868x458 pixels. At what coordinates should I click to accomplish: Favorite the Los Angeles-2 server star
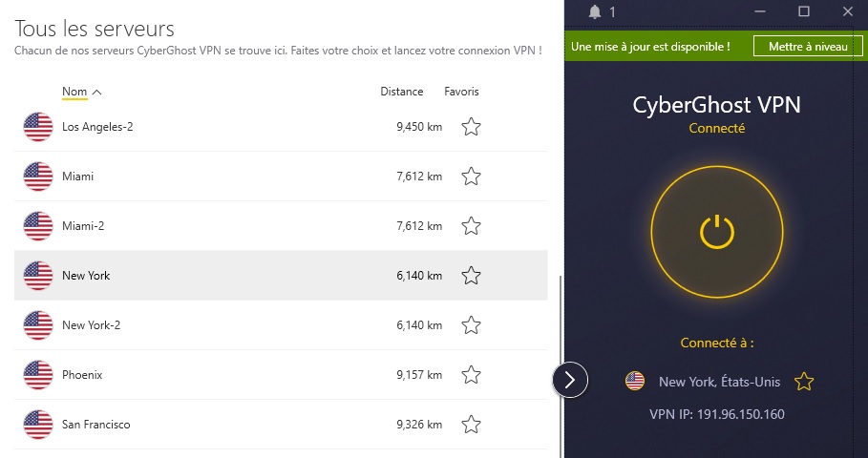[471, 127]
